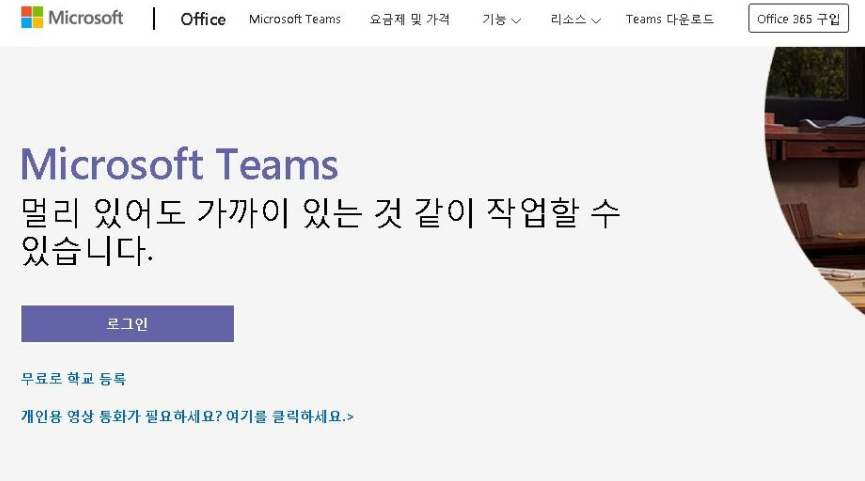
Task: Open 무료로 학교 등록 link
Action: [73, 379]
